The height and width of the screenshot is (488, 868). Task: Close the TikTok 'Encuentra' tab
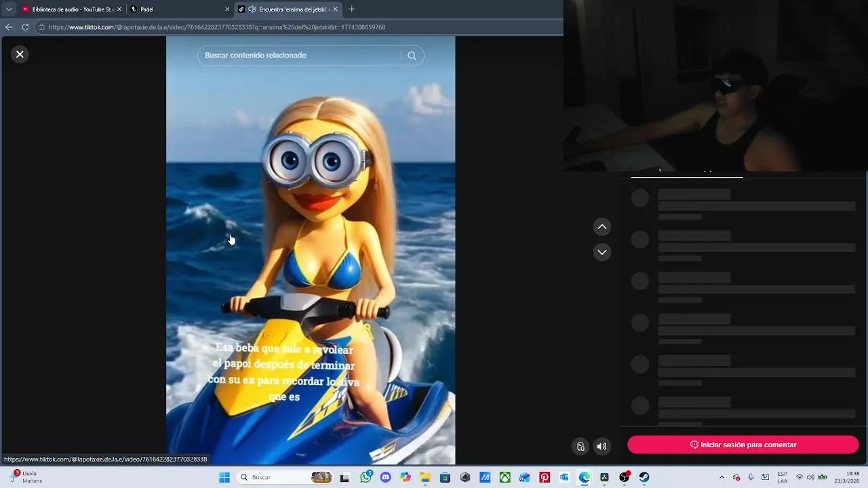click(x=336, y=9)
